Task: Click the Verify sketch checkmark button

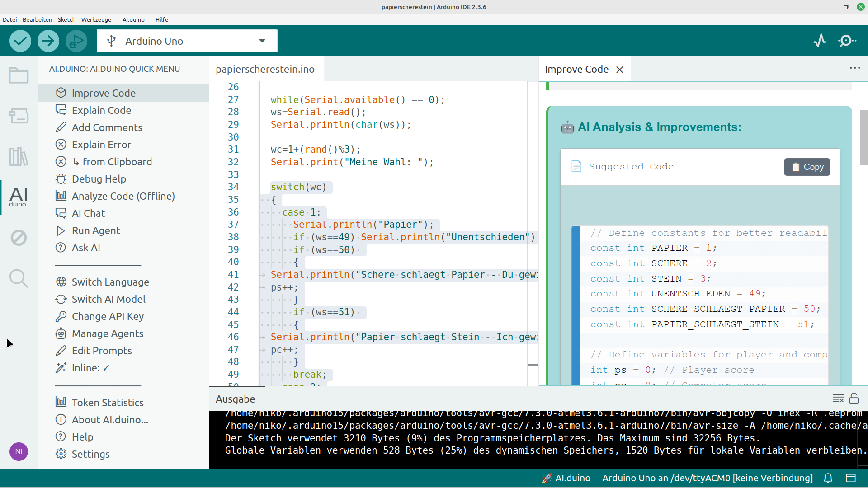Action: [x=20, y=41]
